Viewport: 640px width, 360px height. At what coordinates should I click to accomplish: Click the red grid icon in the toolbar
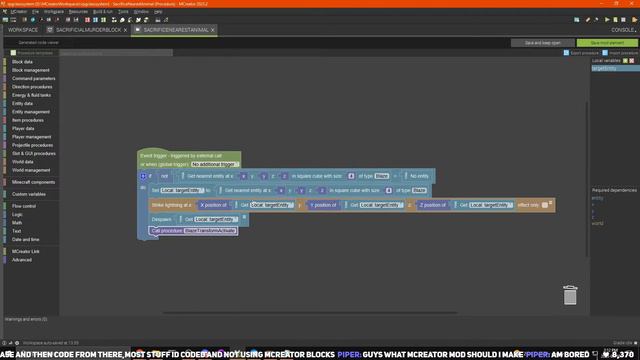tap(87, 20)
